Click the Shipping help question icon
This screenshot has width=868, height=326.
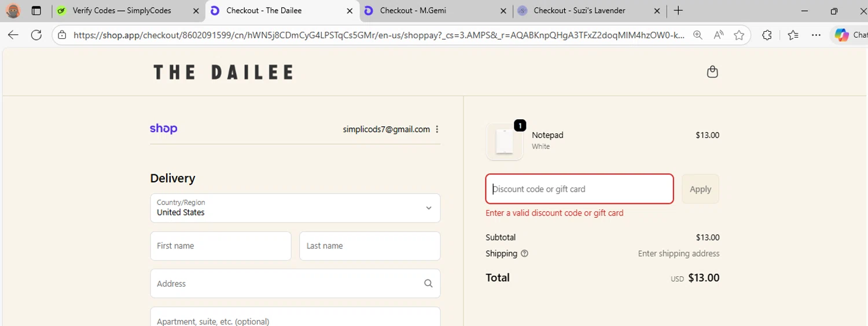524,254
